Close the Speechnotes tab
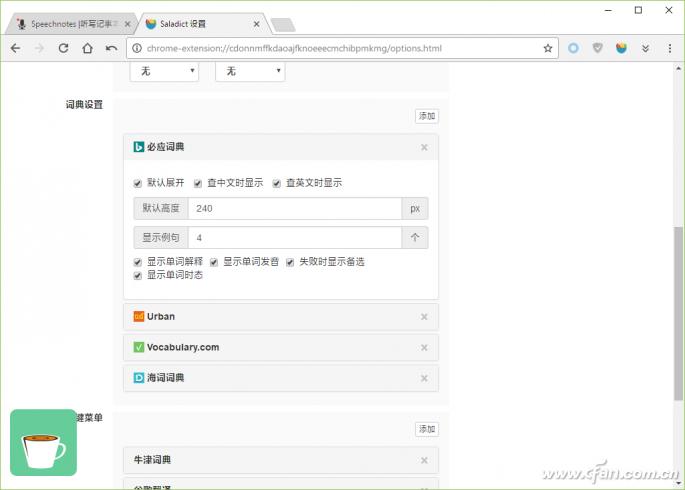 click(128, 24)
